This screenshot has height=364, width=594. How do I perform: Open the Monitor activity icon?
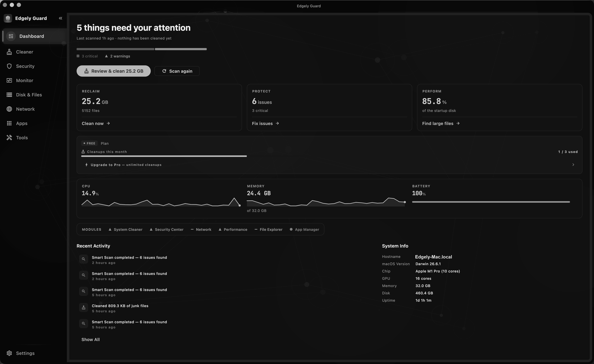9,81
